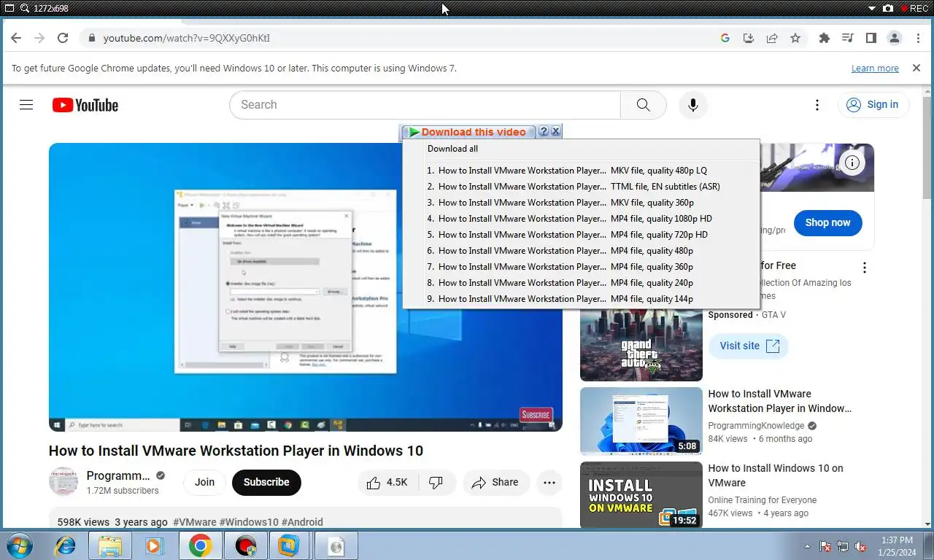
Task: Focus the YouTube search box
Action: pos(425,105)
